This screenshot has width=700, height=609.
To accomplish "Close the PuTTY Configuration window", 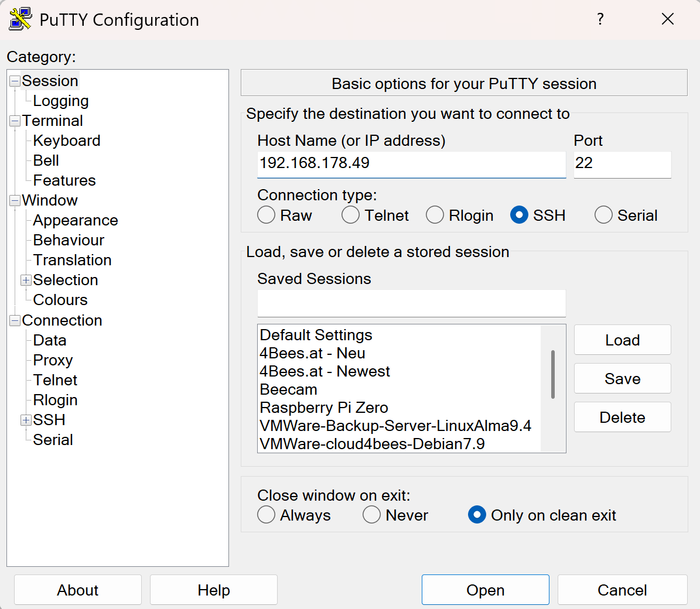I will point(667,19).
